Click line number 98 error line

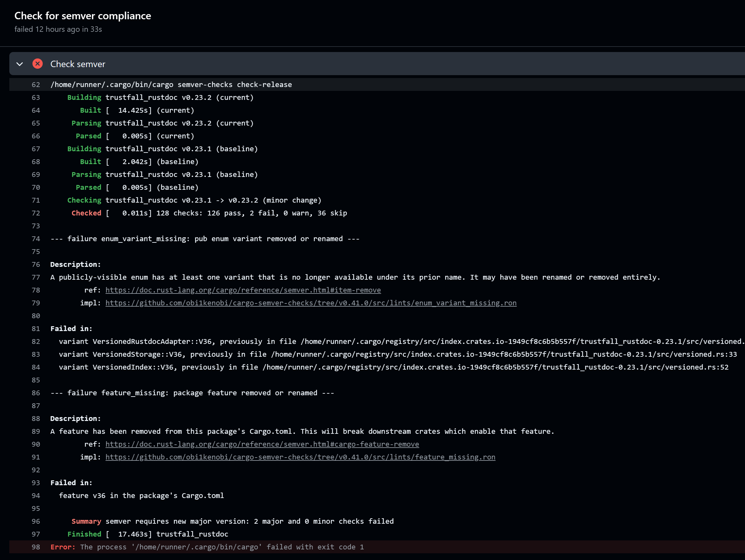tap(36, 547)
